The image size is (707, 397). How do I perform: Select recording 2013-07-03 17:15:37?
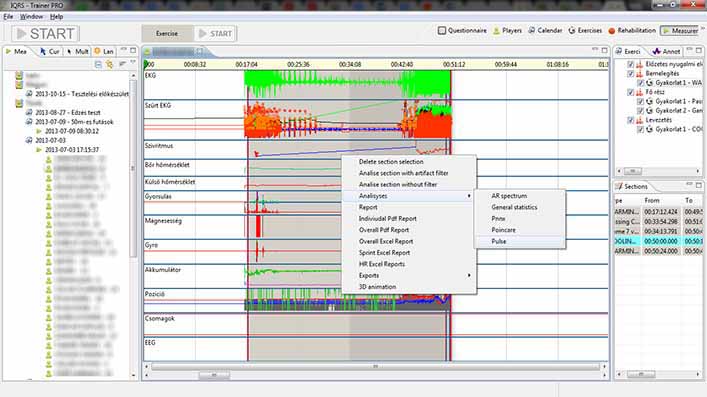72,150
